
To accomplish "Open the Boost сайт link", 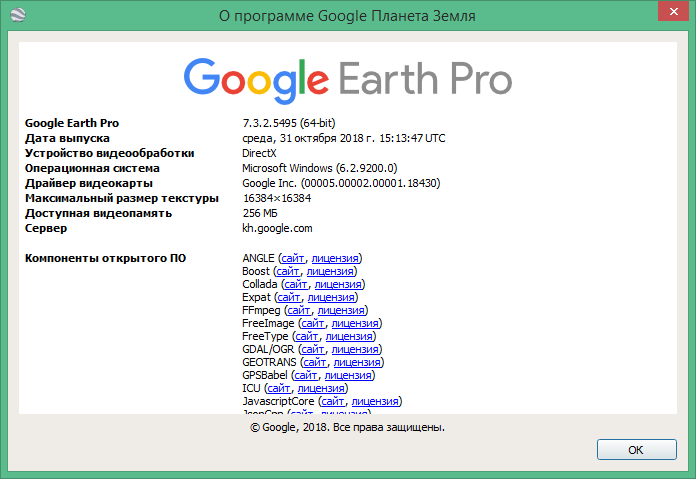I will click(x=288, y=271).
